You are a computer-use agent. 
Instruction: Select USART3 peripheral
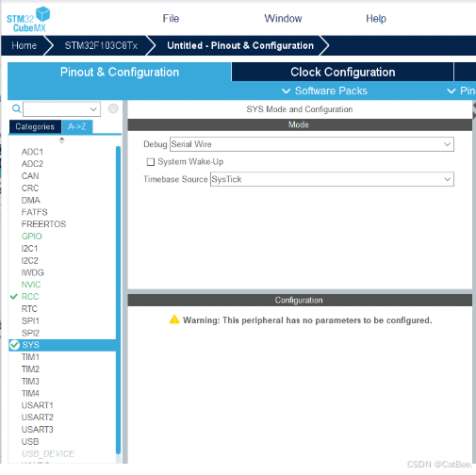pyautogui.click(x=38, y=430)
